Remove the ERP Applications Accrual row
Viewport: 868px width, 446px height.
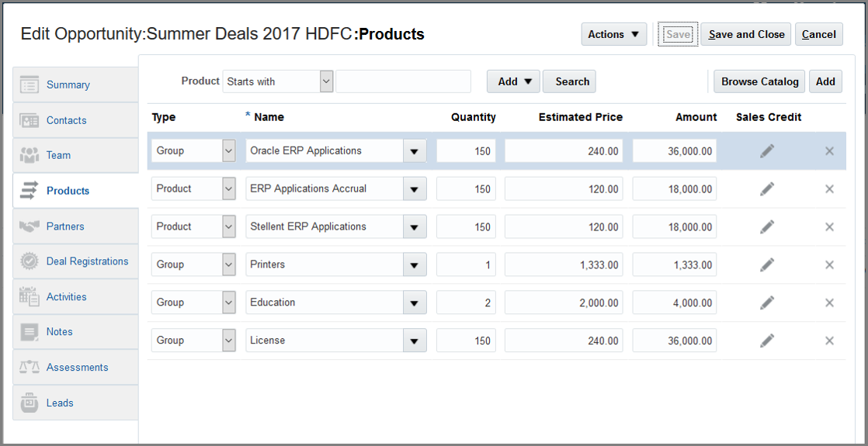[829, 188]
